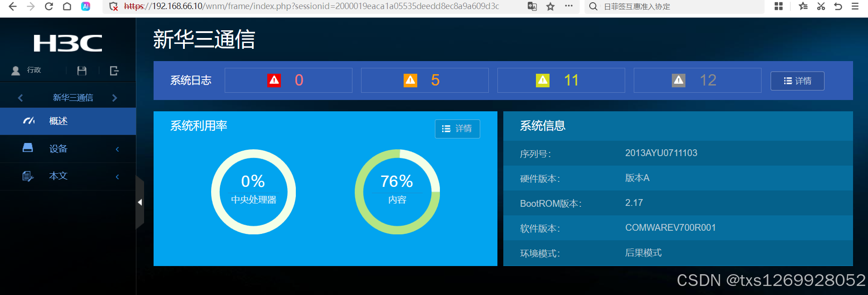Click the insecure connection shield icon
Screen dimensions: 868x295
[114, 6]
